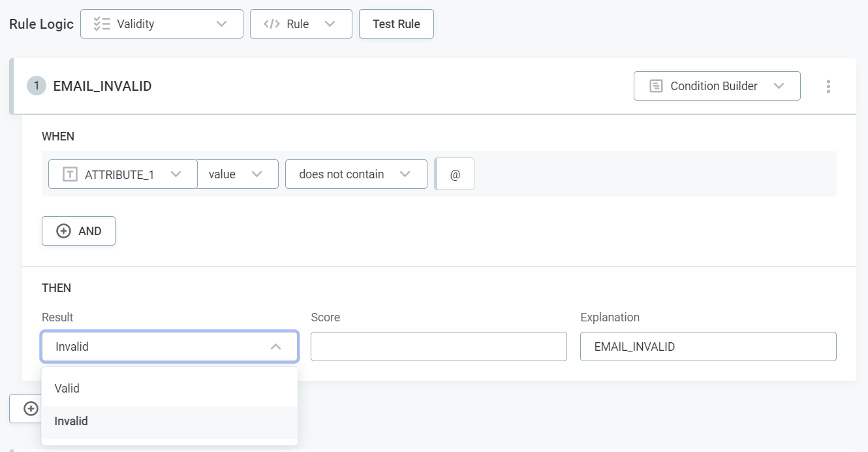The height and width of the screenshot is (452, 868).
Task: Click the rule number 1 badge
Action: tap(37, 86)
